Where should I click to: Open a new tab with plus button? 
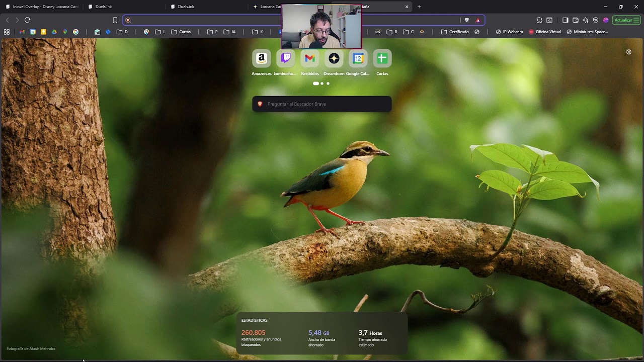coord(419,7)
